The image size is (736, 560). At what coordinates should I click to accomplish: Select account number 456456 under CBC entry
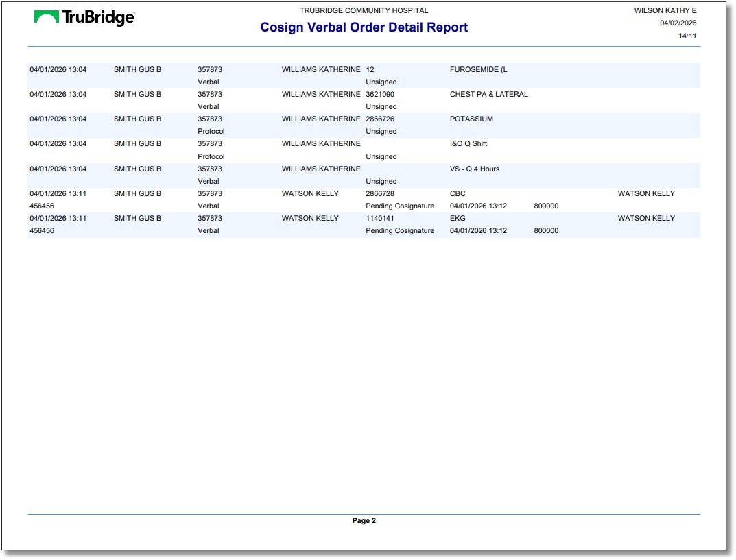point(40,206)
